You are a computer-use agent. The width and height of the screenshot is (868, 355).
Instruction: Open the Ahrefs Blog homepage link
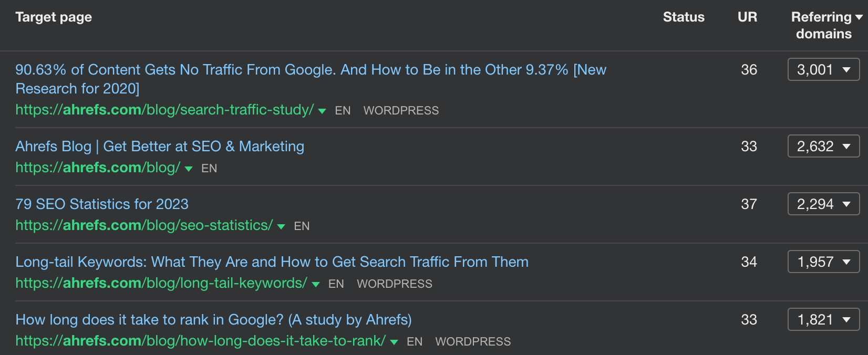click(160, 147)
